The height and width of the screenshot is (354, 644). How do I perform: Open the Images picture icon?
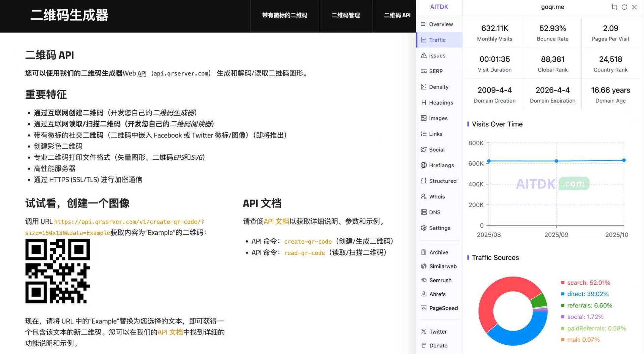(424, 118)
